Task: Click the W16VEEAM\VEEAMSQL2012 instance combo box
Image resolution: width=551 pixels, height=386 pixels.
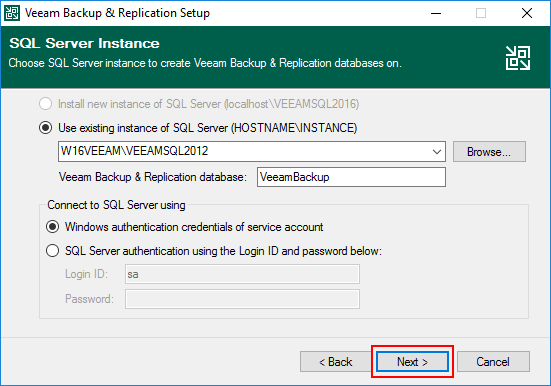Action: click(252, 152)
